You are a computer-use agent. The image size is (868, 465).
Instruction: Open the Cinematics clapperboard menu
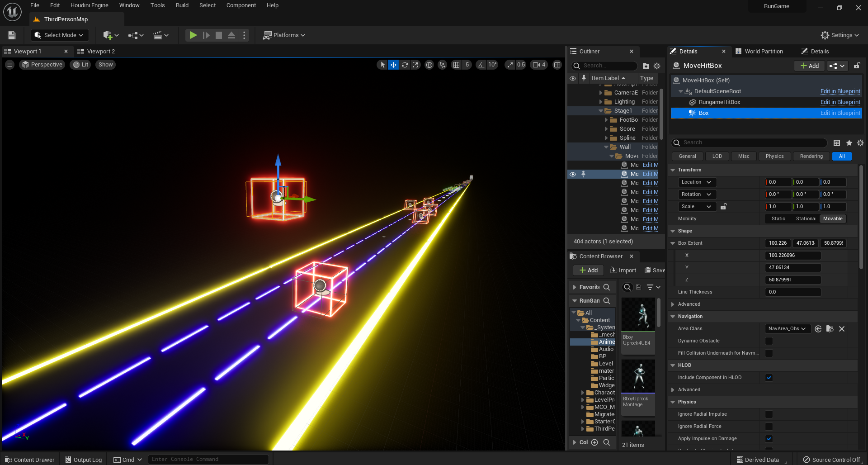(160, 35)
